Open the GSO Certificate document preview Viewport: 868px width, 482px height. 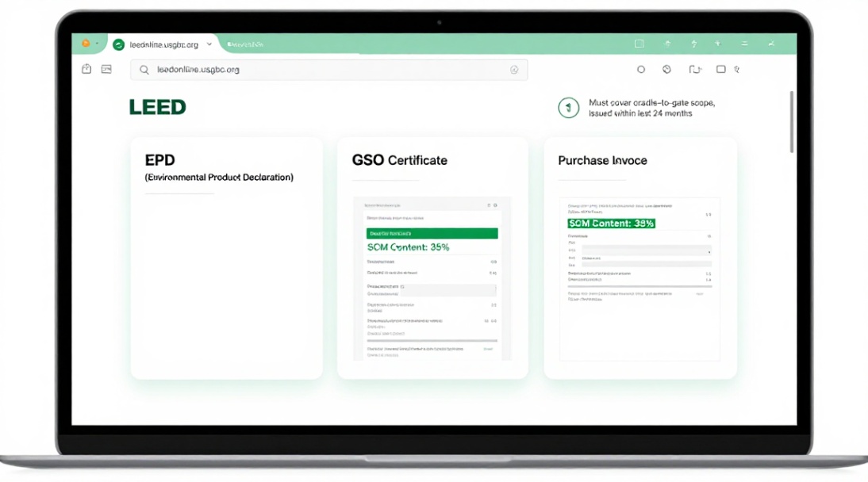(432, 278)
